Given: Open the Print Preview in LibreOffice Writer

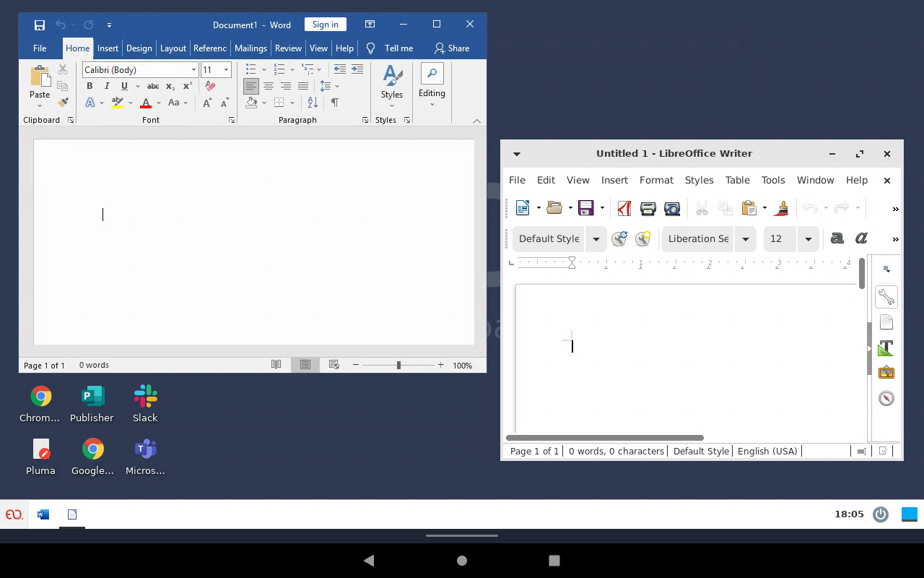Looking at the screenshot, I should coord(672,208).
